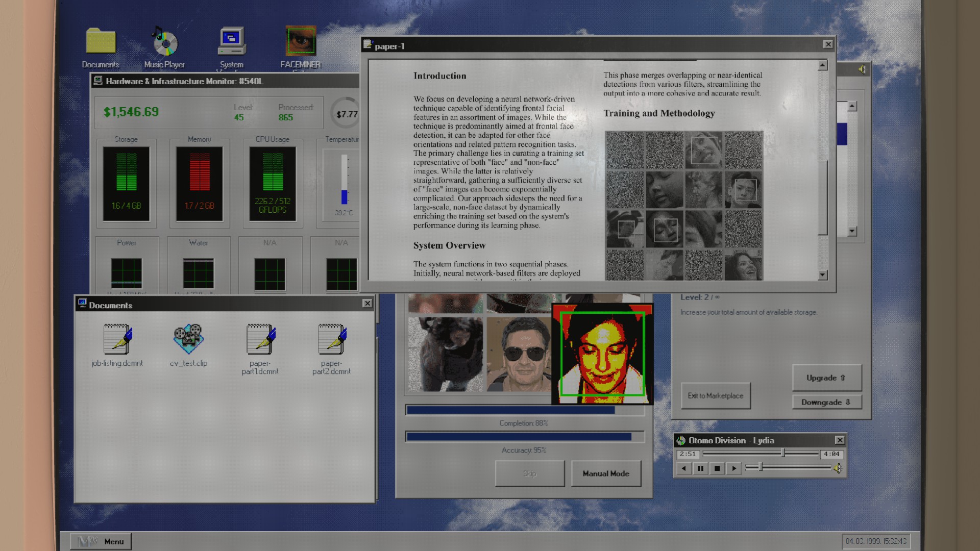Open the job-listing.dcmnt file

(x=117, y=340)
